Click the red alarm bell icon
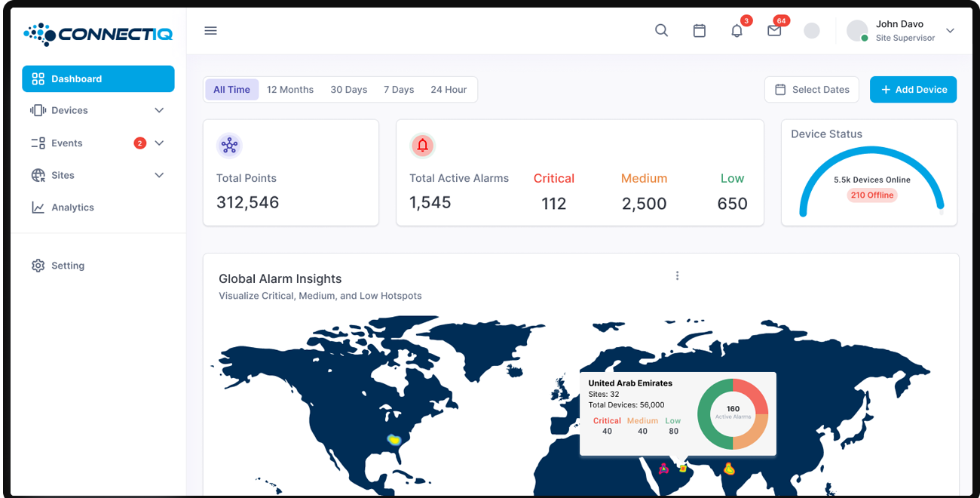 422,146
